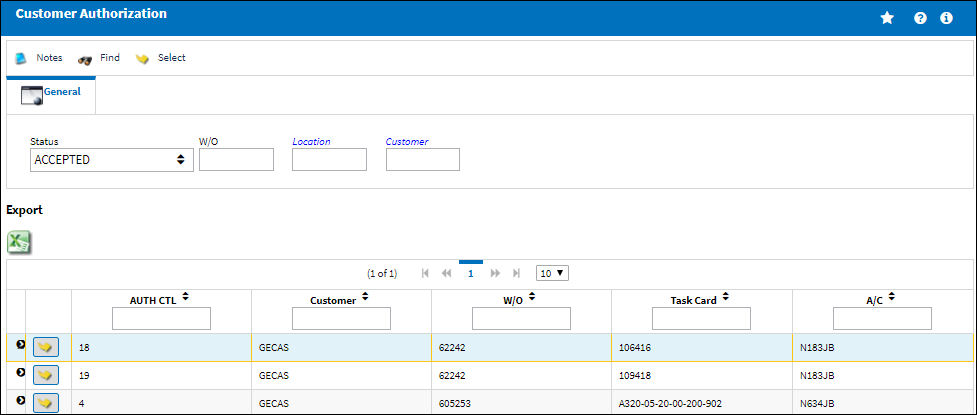The width and height of the screenshot is (977, 415).
Task: Click select button for AUTH CTL 19
Action: (45, 375)
